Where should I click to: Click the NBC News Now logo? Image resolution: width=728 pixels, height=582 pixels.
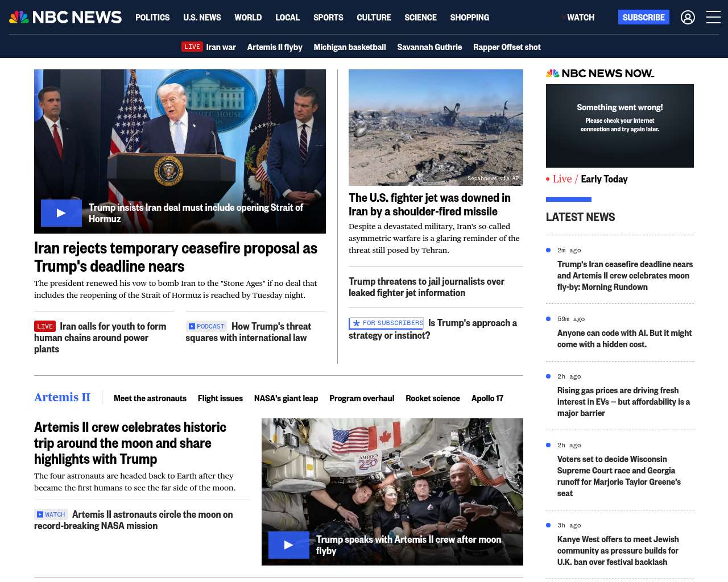point(600,73)
